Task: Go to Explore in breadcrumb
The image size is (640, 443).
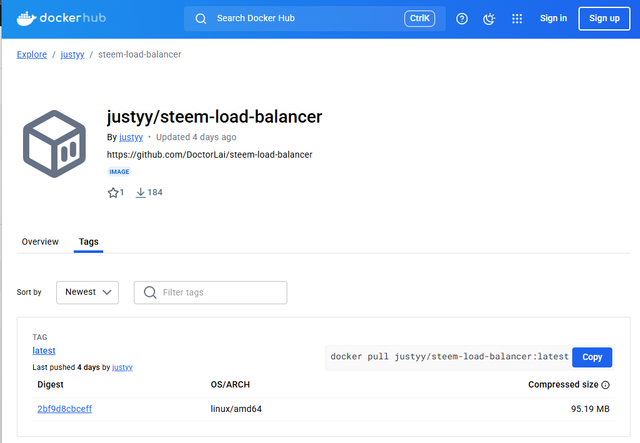Action: pos(32,54)
